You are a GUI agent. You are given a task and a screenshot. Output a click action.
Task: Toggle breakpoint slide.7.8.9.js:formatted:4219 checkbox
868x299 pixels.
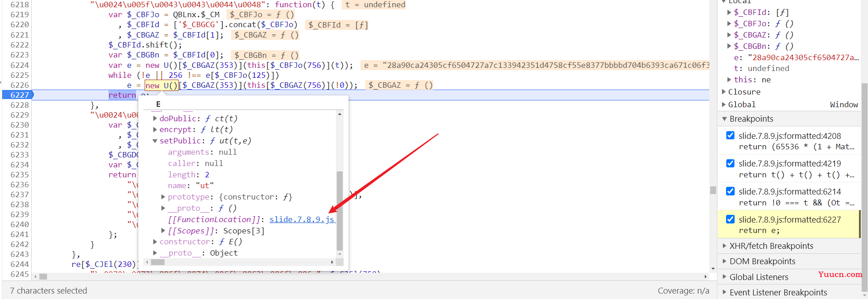tap(730, 163)
